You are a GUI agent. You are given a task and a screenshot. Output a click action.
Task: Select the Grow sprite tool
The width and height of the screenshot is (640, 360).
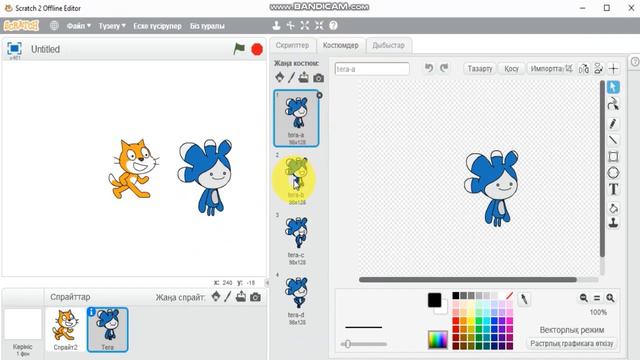point(305,25)
